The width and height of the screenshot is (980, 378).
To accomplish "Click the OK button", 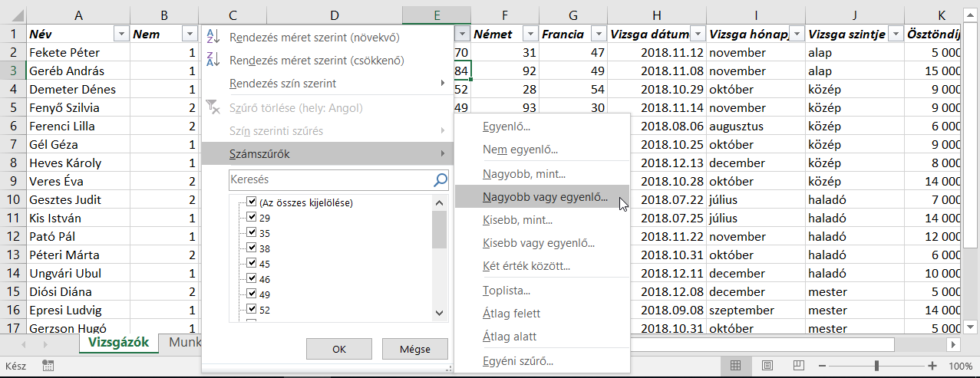I will [338, 349].
